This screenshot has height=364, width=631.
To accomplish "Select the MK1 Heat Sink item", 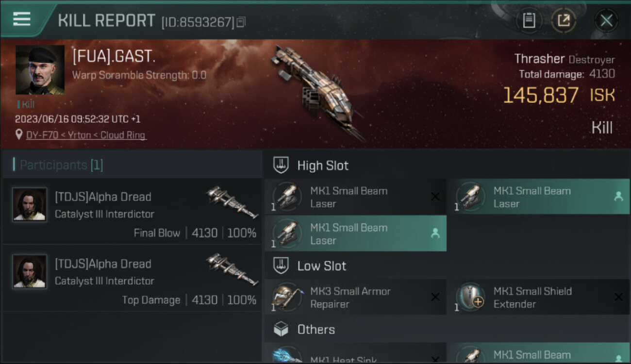I will [355, 358].
